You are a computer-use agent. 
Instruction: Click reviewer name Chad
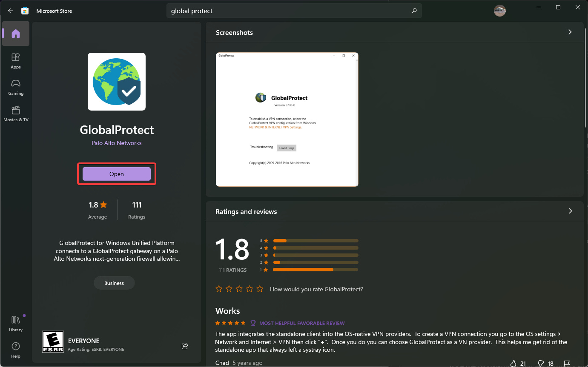[222, 363]
